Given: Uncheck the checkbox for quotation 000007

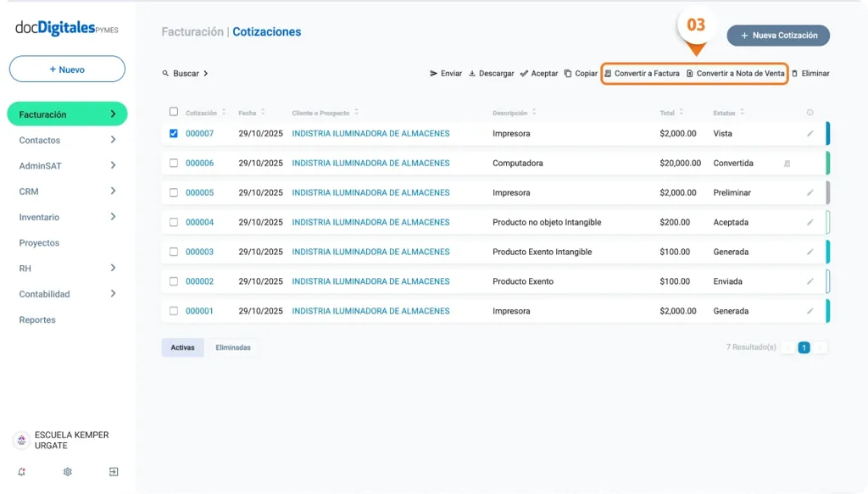Looking at the screenshot, I should click(174, 133).
